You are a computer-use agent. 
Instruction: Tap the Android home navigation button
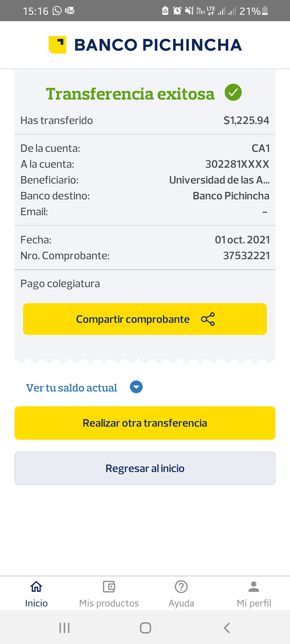(x=145, y=628)
